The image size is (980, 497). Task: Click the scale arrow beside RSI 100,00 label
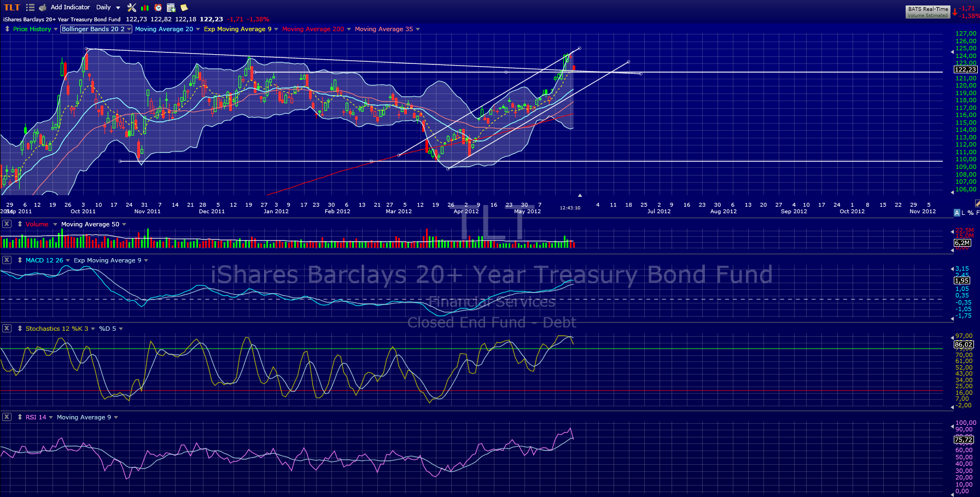tap(953, 425)
